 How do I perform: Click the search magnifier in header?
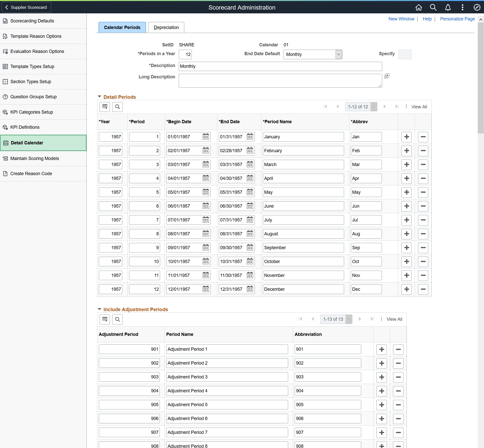[x=433, y=7]
